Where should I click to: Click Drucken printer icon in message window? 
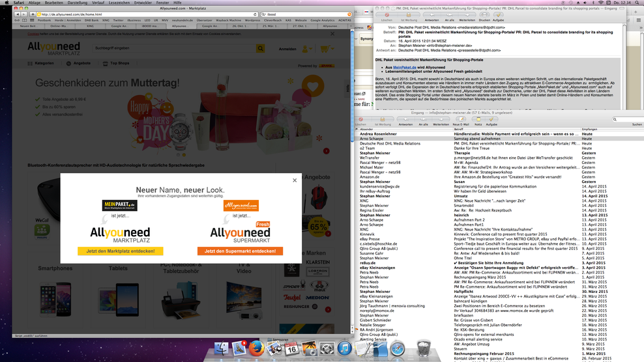pos(484,16)
